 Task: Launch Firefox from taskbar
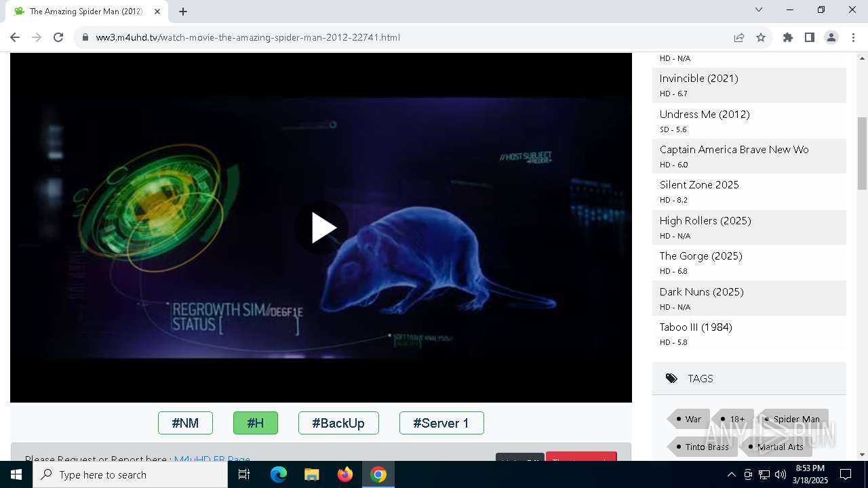pos(345,474)
